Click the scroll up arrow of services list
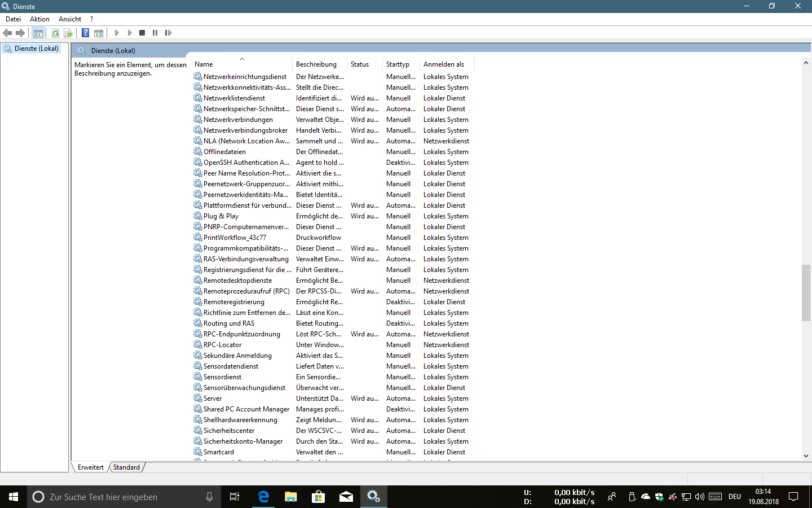 pyautogui.click(x=806, y=63)
